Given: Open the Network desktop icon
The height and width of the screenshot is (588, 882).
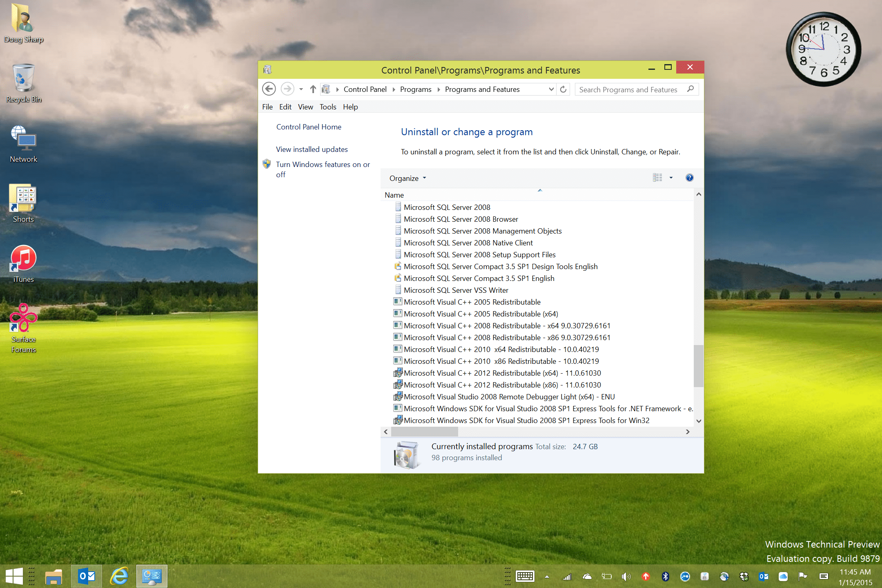Looking at the screenshot, I should [23, 144].
